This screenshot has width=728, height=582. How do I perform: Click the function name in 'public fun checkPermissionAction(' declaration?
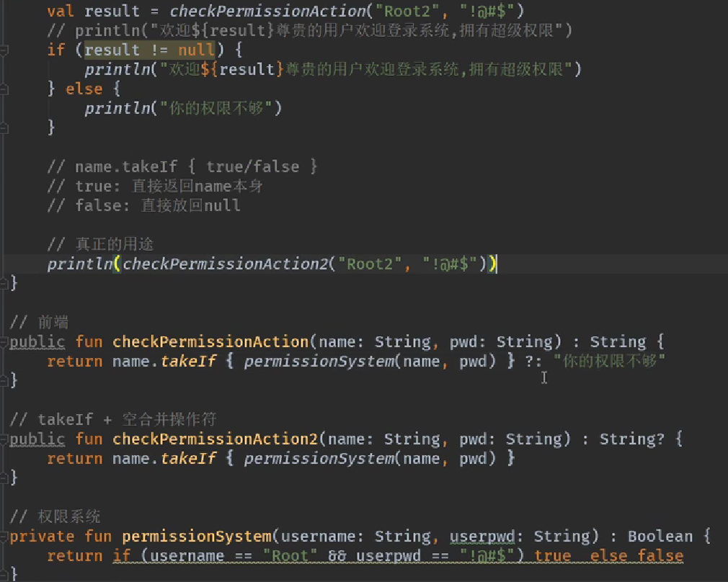coord(210,342)
